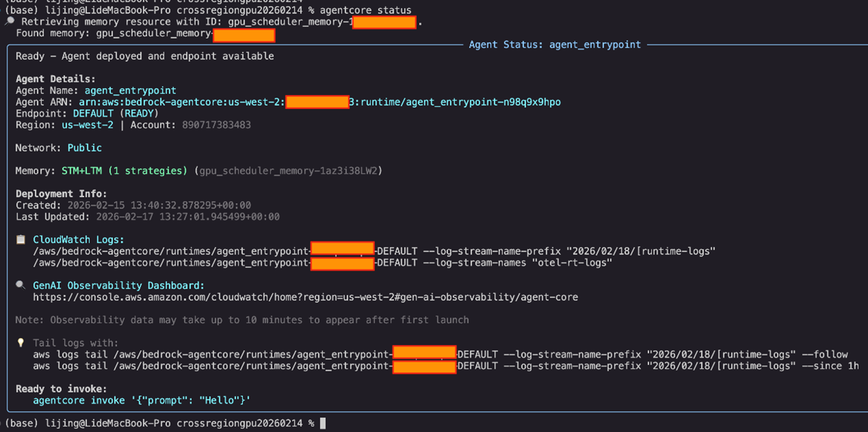Click the STM+LTM (1 strategies) memory text

click(124, 171)
